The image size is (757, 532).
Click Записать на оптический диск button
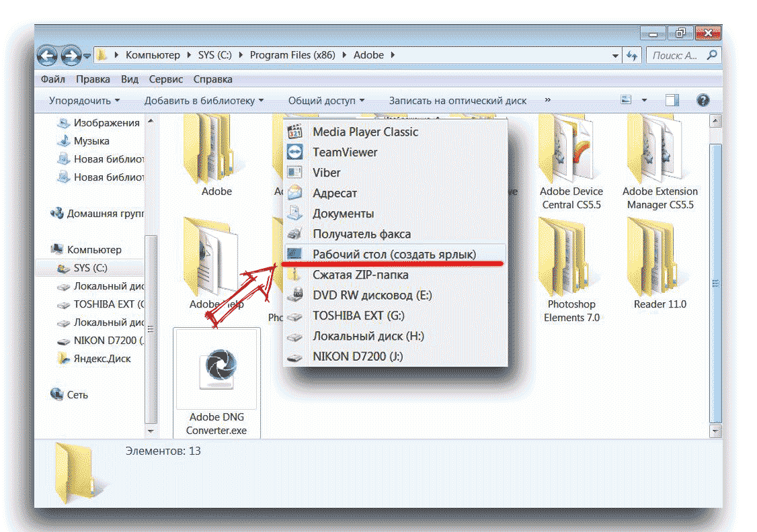coord(458,100)
